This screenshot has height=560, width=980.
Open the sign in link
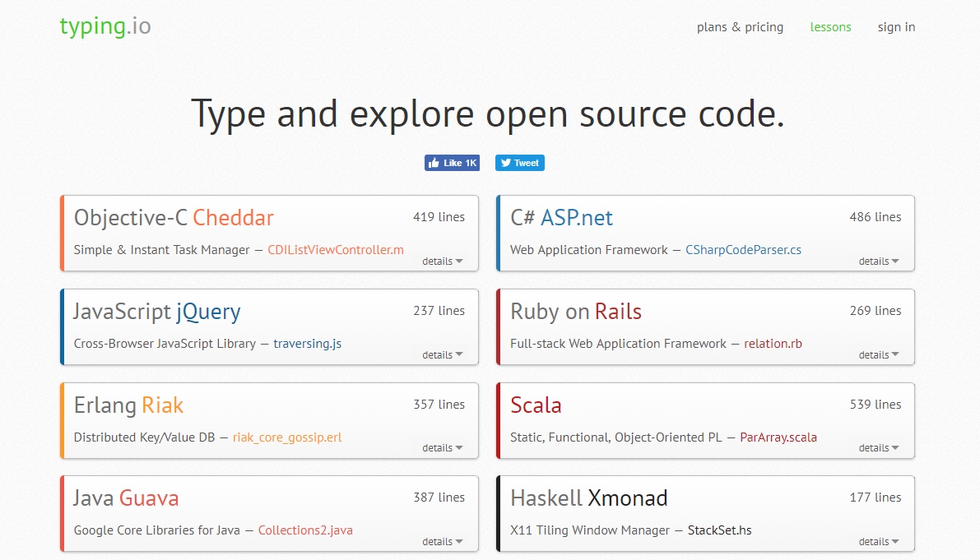tap(896, 27)
